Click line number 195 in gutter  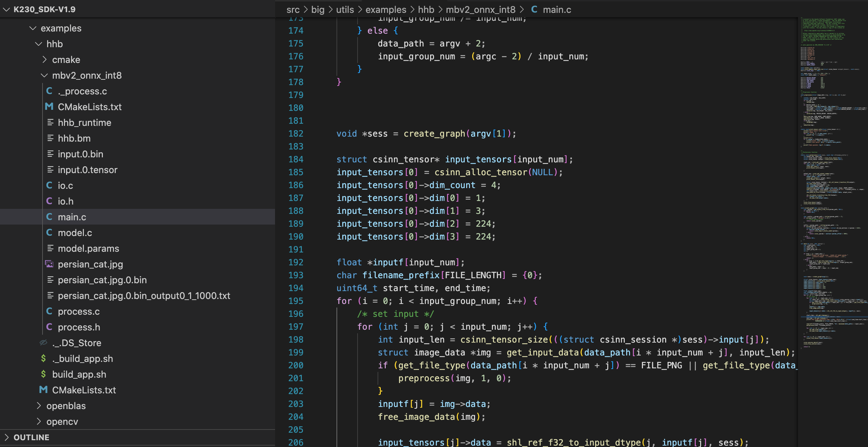click(296, 301)
